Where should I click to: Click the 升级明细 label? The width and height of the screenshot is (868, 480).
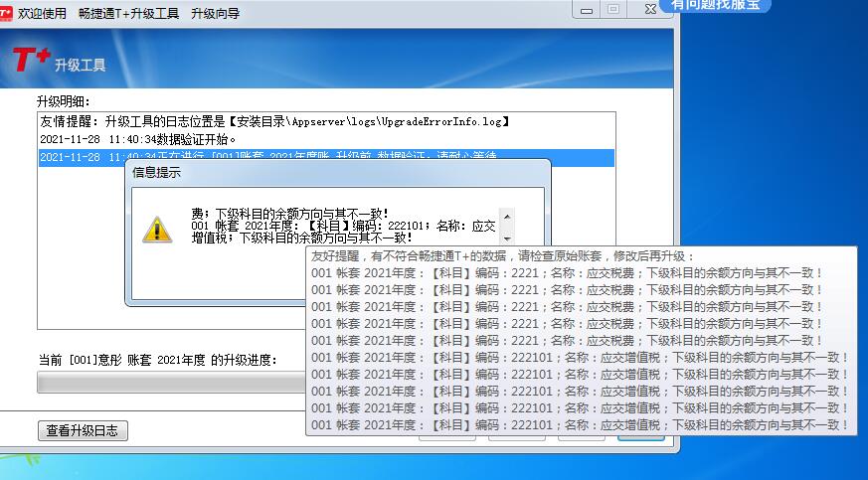click(63, 101)
